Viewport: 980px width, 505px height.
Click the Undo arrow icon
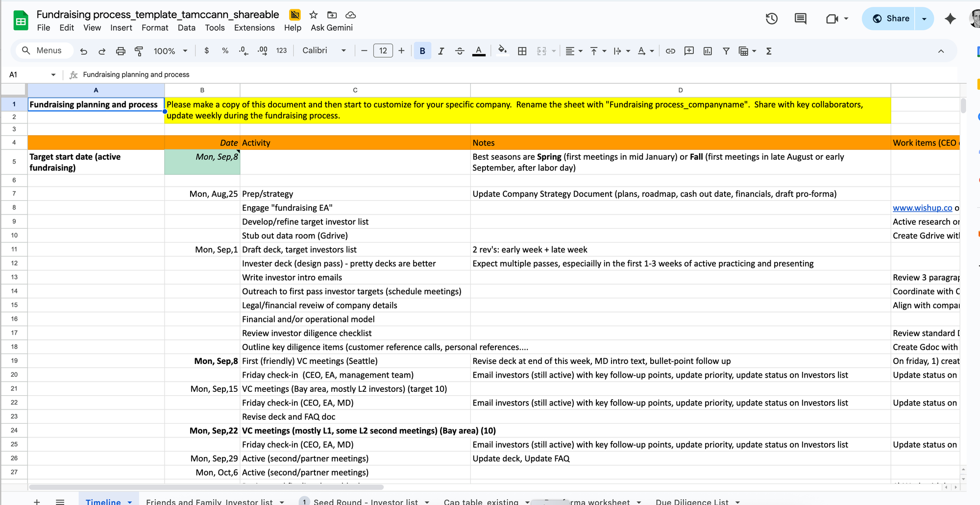click(x=84, y=51)
